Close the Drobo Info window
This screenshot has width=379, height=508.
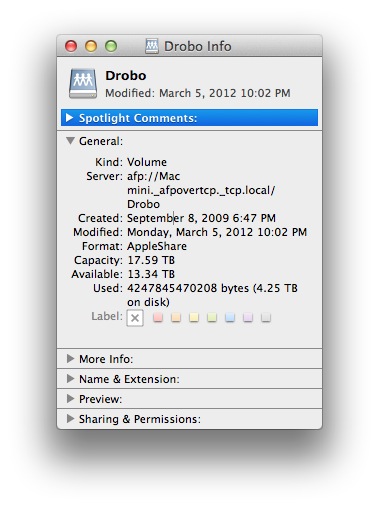tap(71, 46)
